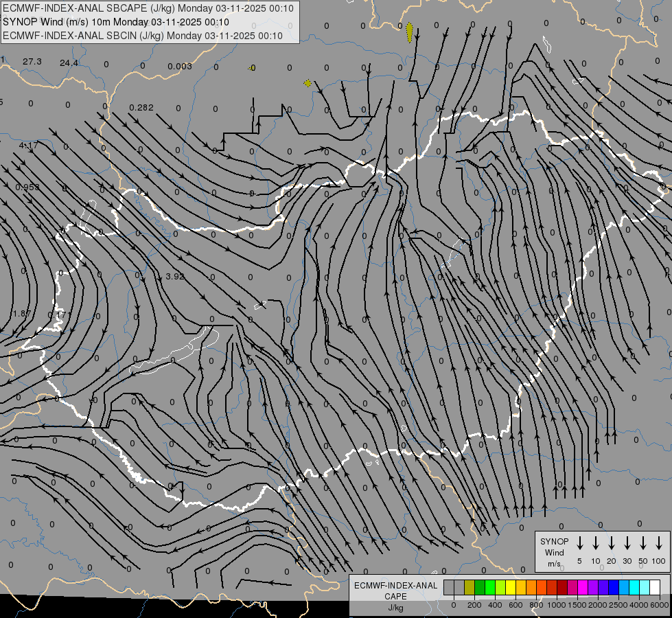Select the 6000 tick label on CAPE scale
This screenshot has width=672, height=618.
[659, 605]
